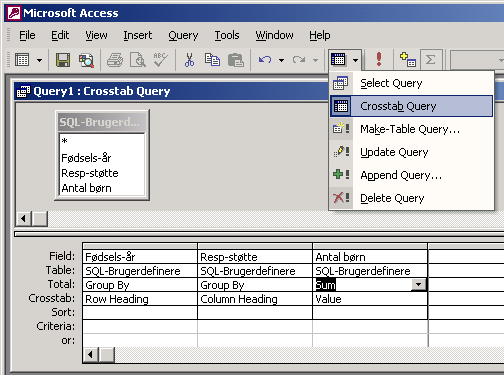
Task: Click the Append Query plus icon
Action: [341, 174]
